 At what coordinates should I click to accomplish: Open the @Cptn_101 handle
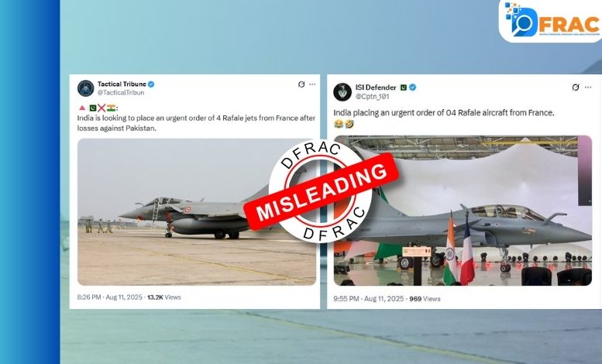(x=372, y=97)
